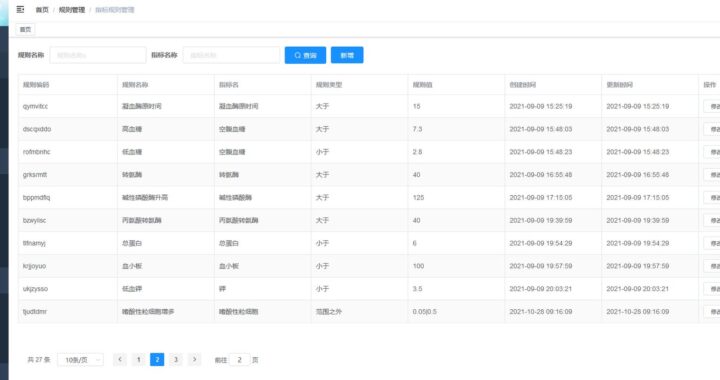Click rule value 2.8

point(417,152)
